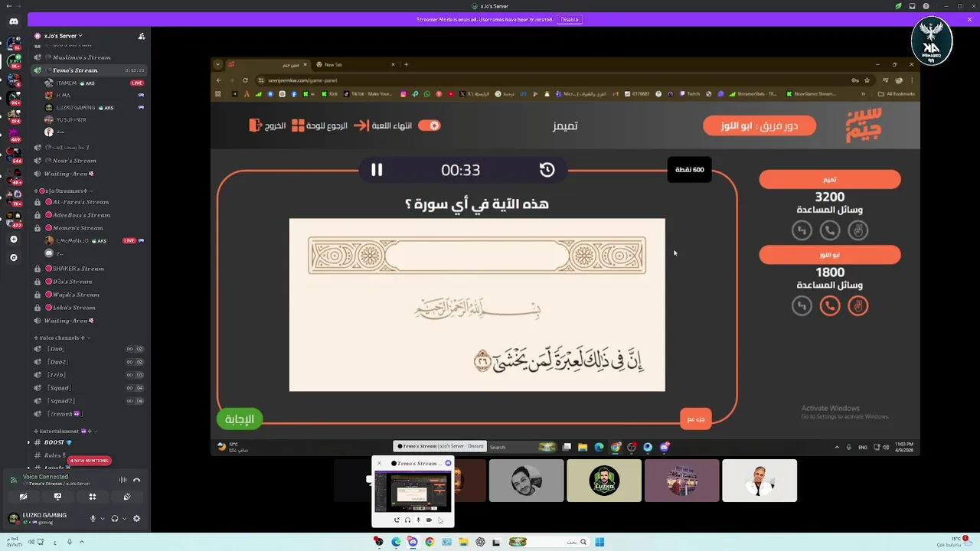Open the Twitch bookmark in streamed browser
The image size is (980, 551).
688,94
